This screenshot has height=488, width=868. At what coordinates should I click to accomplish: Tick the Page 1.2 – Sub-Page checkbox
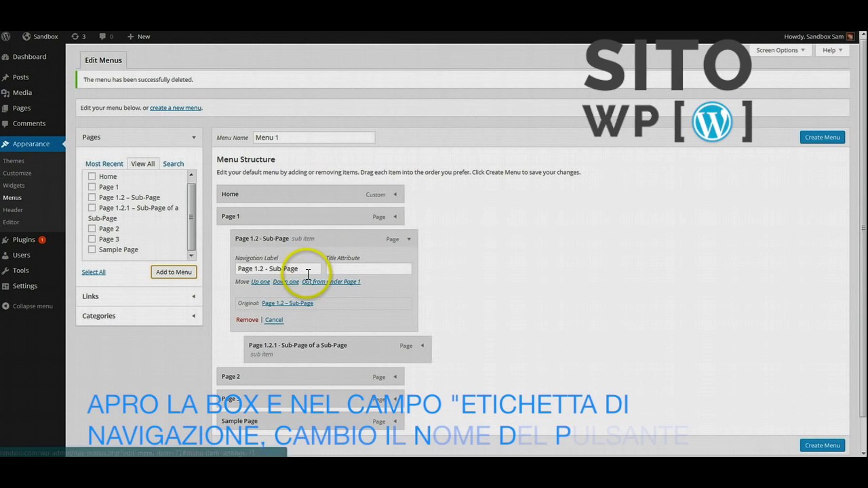92,197
